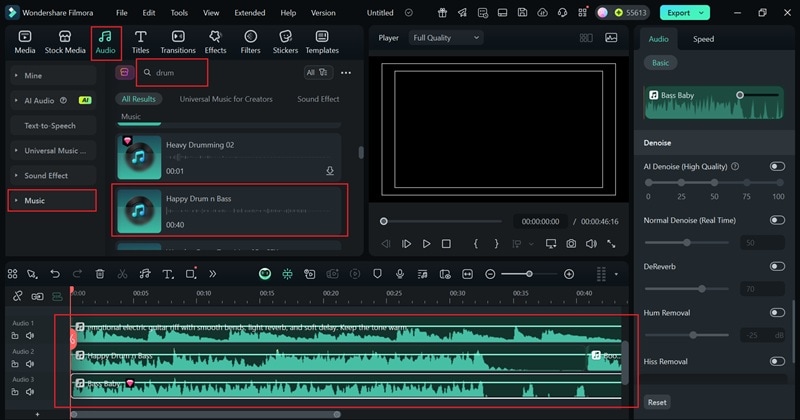The height and width of the screenshot is (420, 800).
Task: Record voiceover with the microphone icon
Action: click(400, 274)
